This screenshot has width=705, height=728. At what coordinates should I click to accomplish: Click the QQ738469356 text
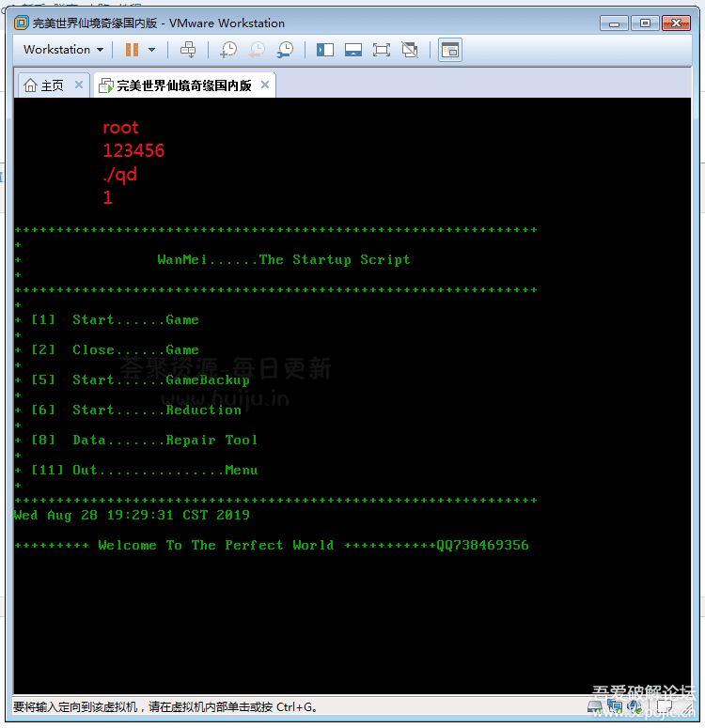pos(482,545)
